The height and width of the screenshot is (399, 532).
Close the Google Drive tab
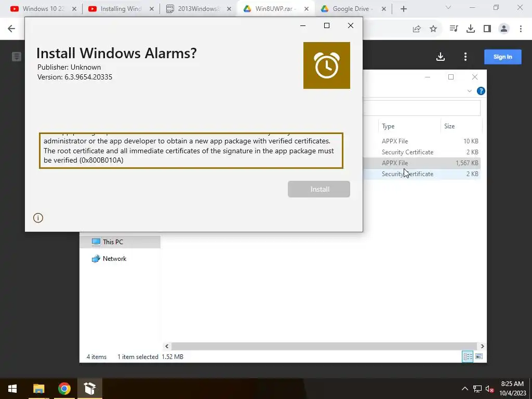point(384,9)
